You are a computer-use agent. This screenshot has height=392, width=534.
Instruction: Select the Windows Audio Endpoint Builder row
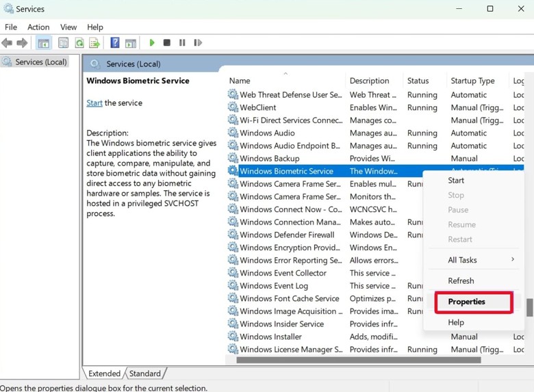point(375,146)
